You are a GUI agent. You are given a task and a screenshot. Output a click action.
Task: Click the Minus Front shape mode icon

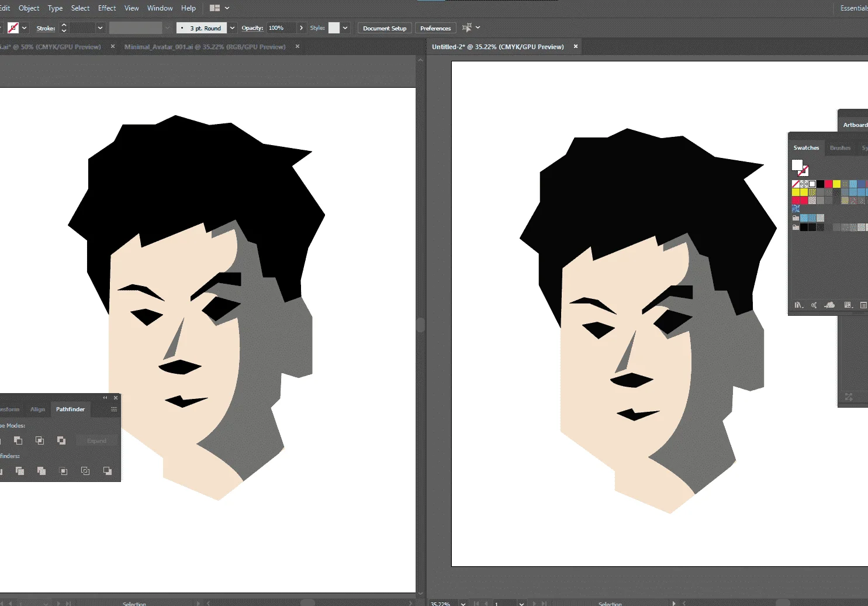coord(18,440)
